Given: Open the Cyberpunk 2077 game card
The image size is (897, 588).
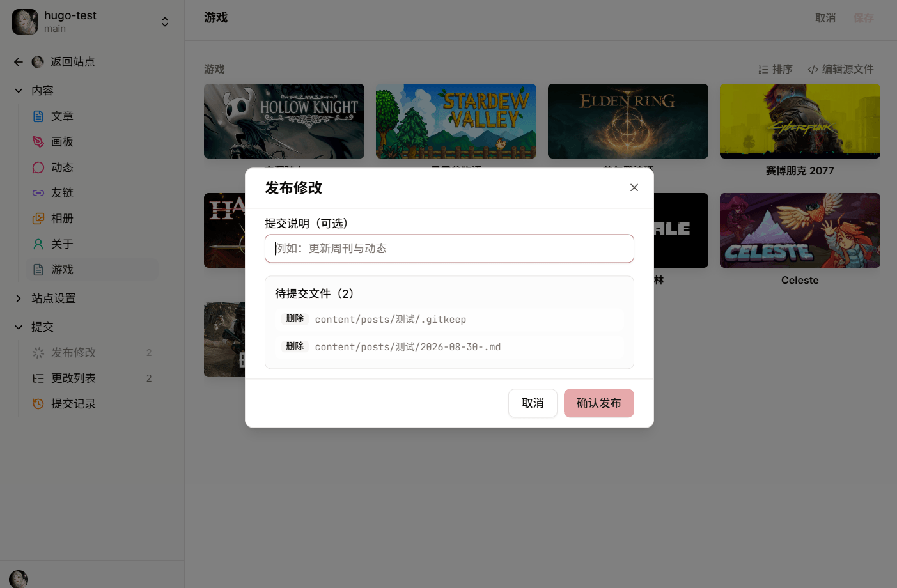Looking at the screenshot, I should tap(800, 121).
